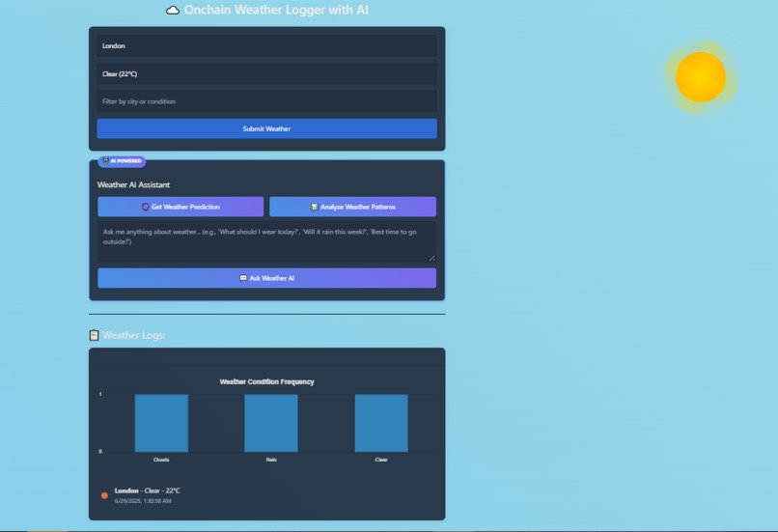The height and width of the screenshot is (532, 778).
Task: Click the Weather AI Assistant heading
Action: pyautogui.click(x=133, y=184)
